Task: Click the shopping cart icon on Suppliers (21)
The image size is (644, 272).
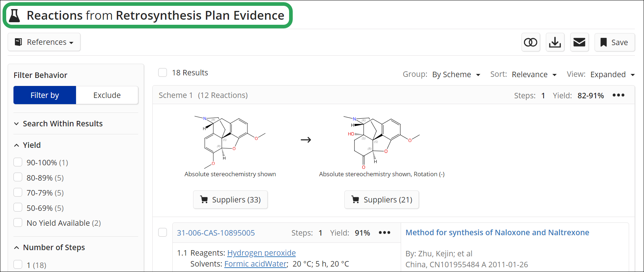Action: 355,200
